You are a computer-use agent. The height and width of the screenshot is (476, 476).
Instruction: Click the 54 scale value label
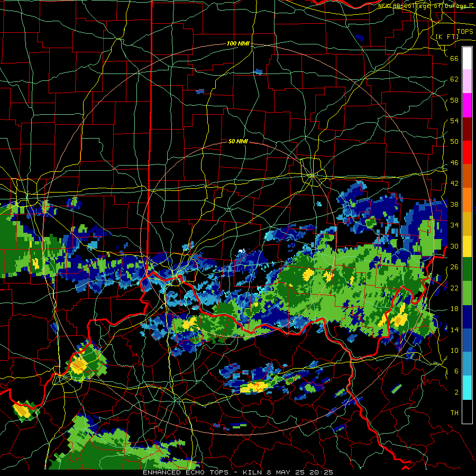(x=454, y=121)
